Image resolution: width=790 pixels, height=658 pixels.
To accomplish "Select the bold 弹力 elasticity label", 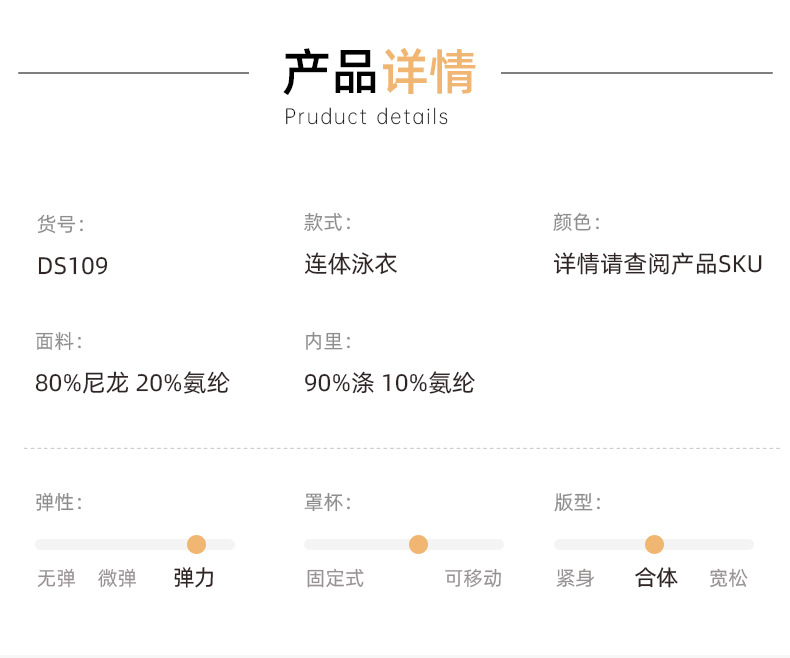I will [x=194, y=577].
